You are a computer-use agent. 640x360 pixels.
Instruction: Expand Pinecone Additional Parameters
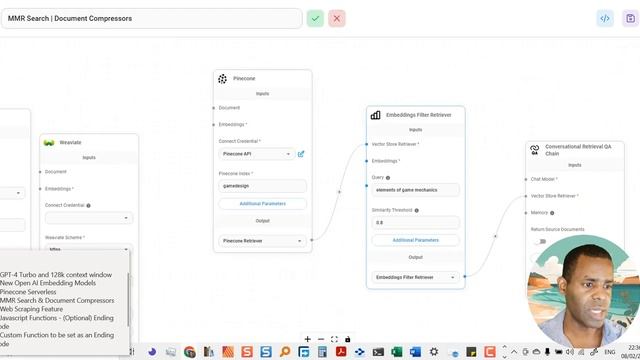pos(262,204)
